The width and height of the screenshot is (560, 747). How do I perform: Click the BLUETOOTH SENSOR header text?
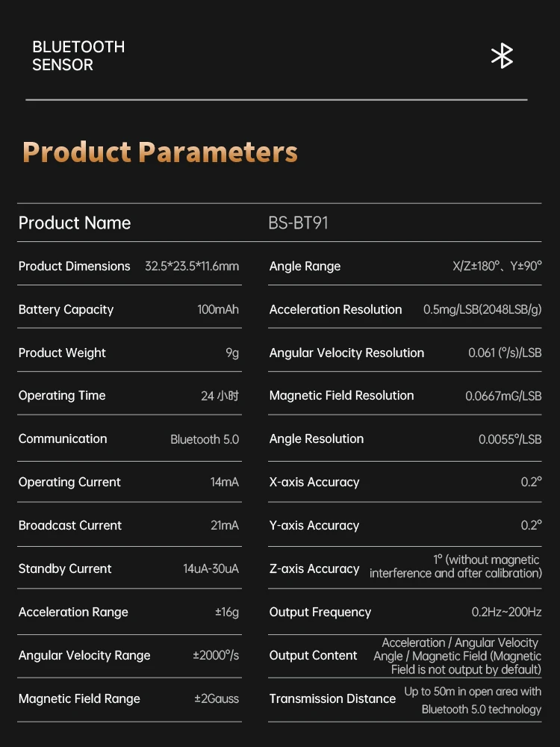[78, 56]
